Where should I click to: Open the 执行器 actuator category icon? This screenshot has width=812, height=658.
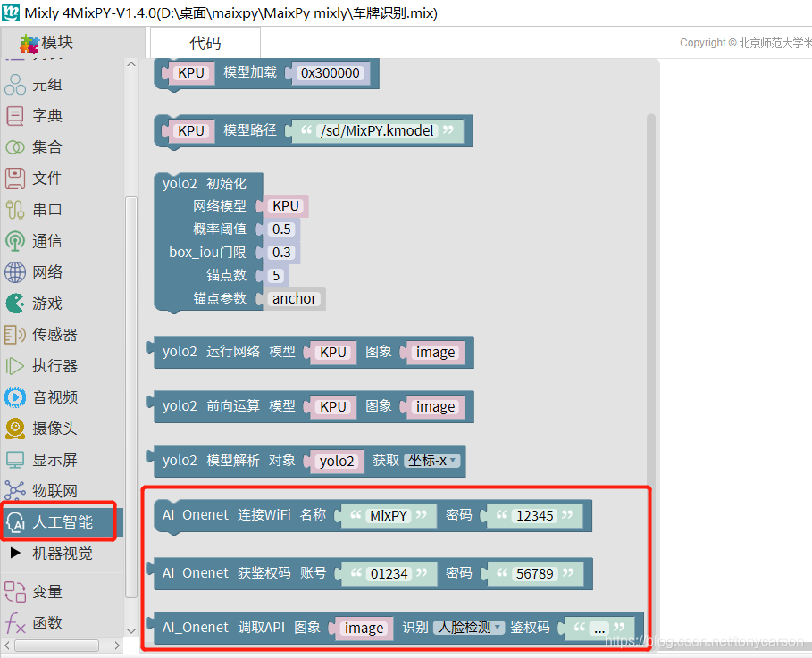tap(15, 366)
